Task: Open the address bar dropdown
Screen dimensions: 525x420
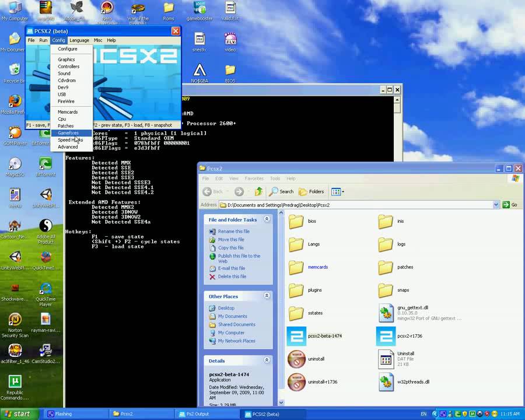Action: tap(496, 205)
